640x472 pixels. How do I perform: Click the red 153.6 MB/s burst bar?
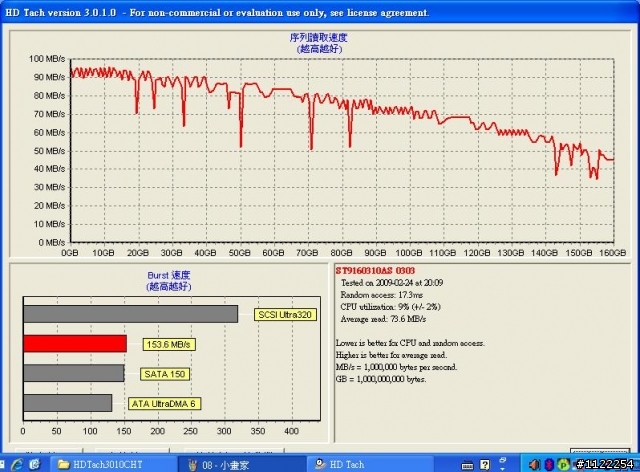(75, 344)
